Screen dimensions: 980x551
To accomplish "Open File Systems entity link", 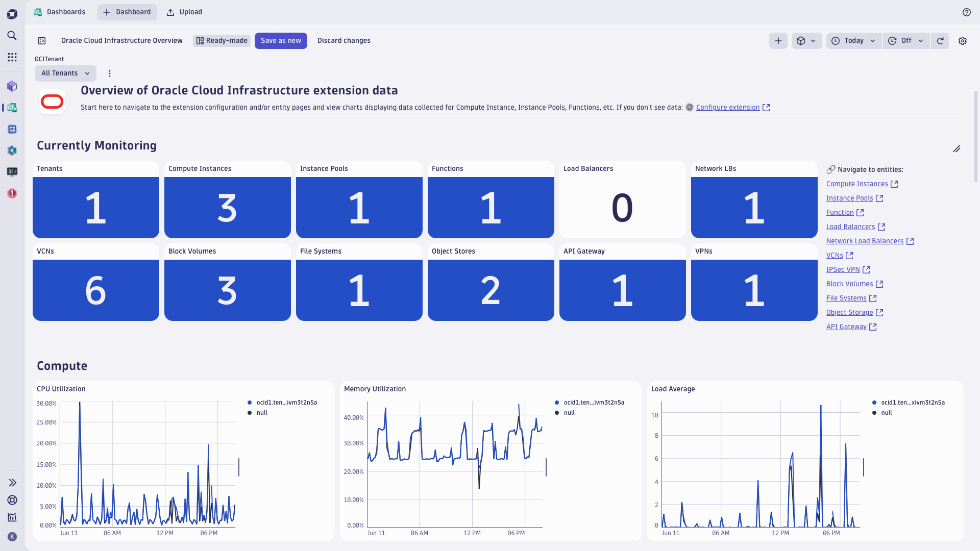I will pyautogui.click(x=851, y=298).
